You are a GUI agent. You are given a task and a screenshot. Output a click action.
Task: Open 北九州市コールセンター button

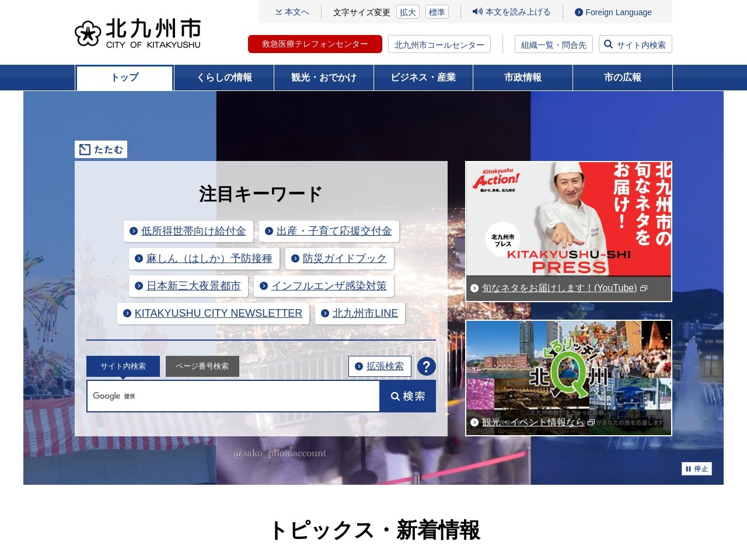pos(439,44)
